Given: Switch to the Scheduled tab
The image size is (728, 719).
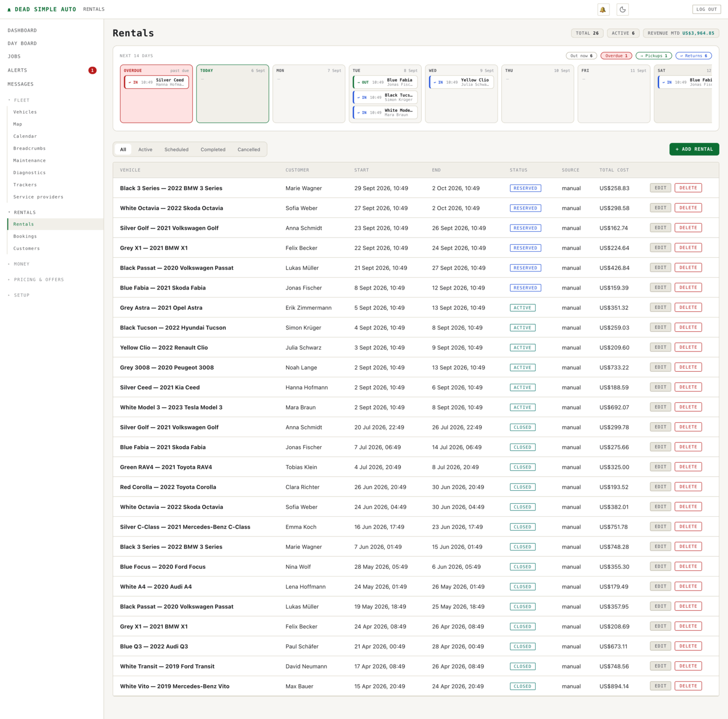Looking at the screenshot, I should (x=176, y=150).
